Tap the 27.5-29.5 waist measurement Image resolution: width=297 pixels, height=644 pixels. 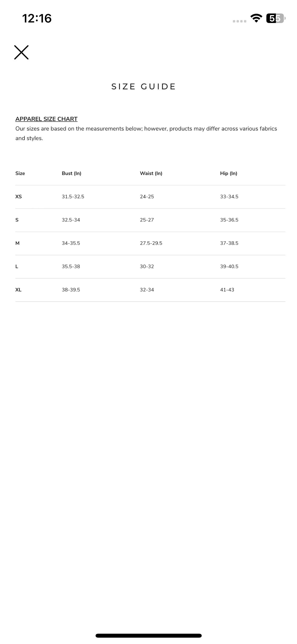click(x=151, y=243)
